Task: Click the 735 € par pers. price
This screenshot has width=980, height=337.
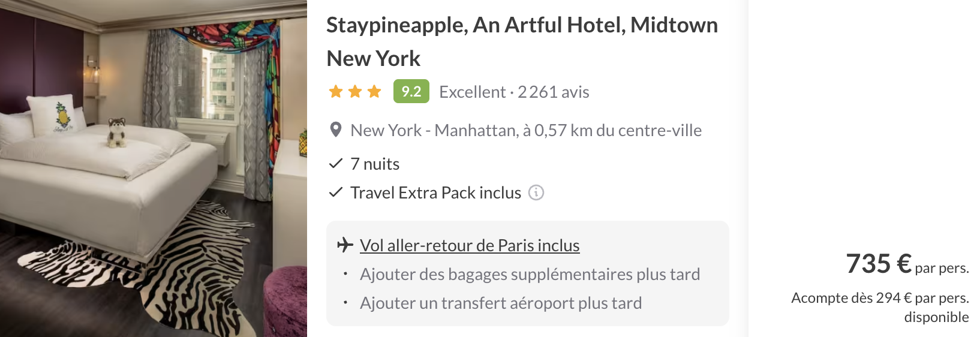Action: pyautogui.click(x=907, y=264)
